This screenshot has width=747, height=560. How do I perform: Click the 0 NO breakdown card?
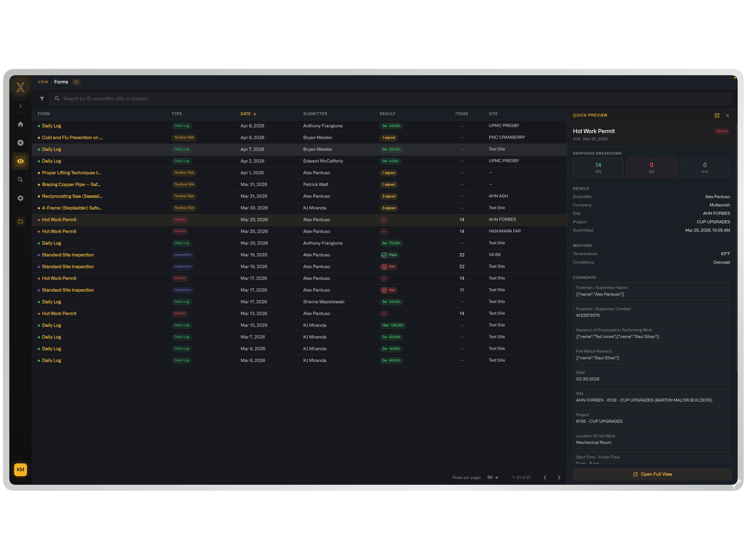[x=651, y=168]
